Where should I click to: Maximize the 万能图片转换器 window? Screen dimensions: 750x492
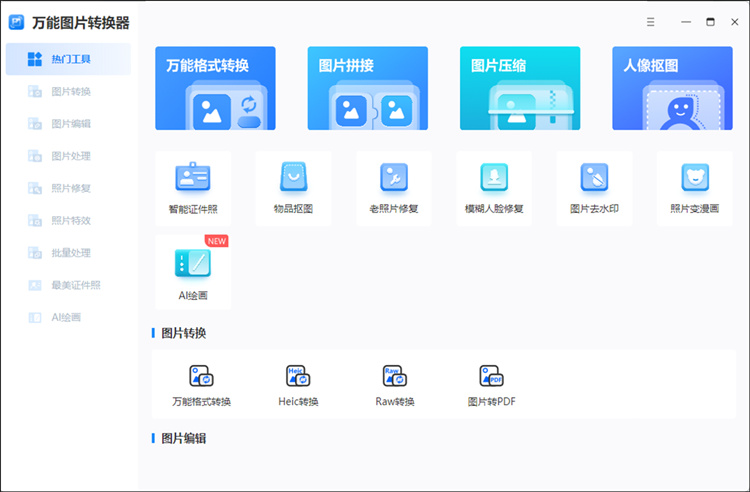tap(710, 22)
